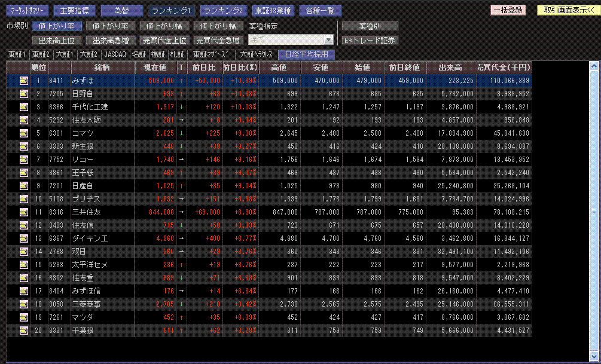The height and width of the screenshot is (364, 601).
Task: Open the 東証33業種 section
Action: point(271,11)
